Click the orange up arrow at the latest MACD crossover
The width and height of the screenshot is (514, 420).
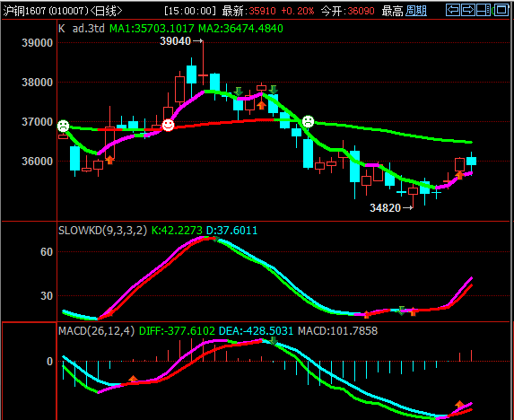(459, 404)
